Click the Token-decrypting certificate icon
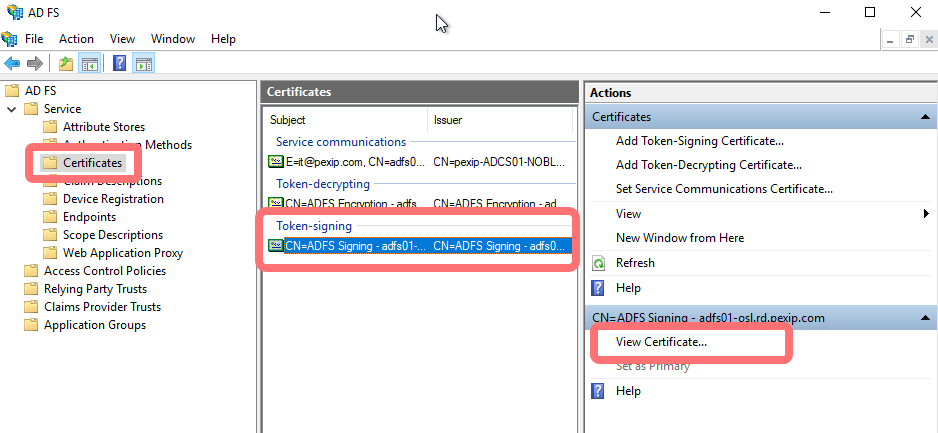The width and height of the screenshot is (938, 433). pyautogui.click(x=275, y=204)
